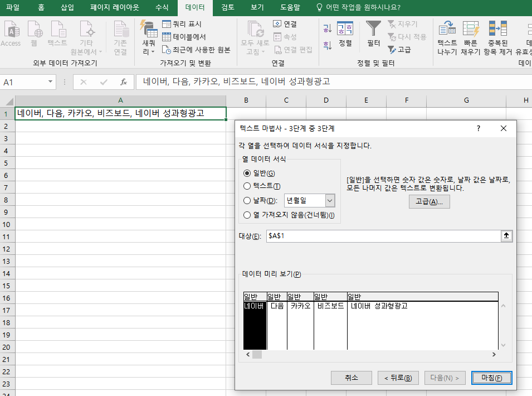
Task: Click the formula bar text
Action: pyautogui.click(x=236, y=81)
